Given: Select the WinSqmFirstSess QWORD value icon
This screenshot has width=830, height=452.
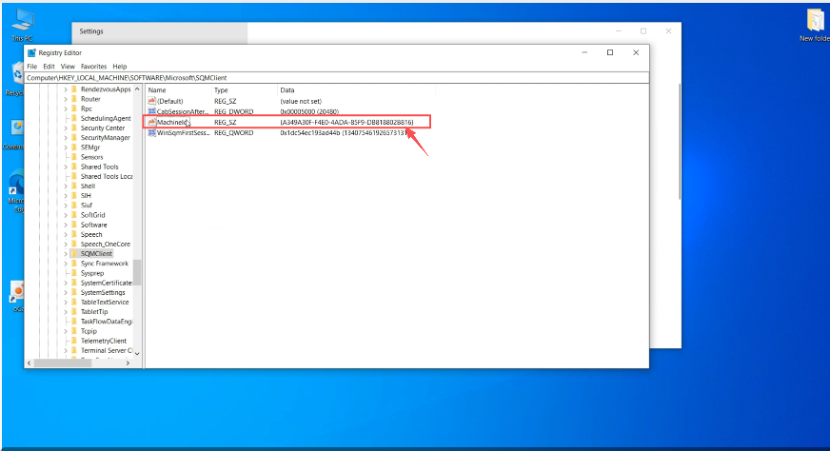Looking at the screenshot, I should point(152,133).
